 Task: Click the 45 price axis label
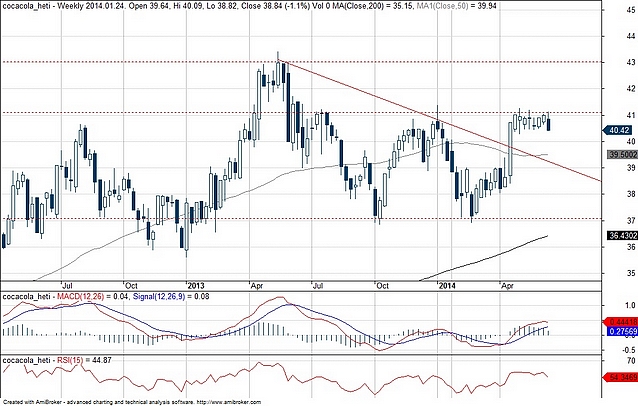point(631,10)
